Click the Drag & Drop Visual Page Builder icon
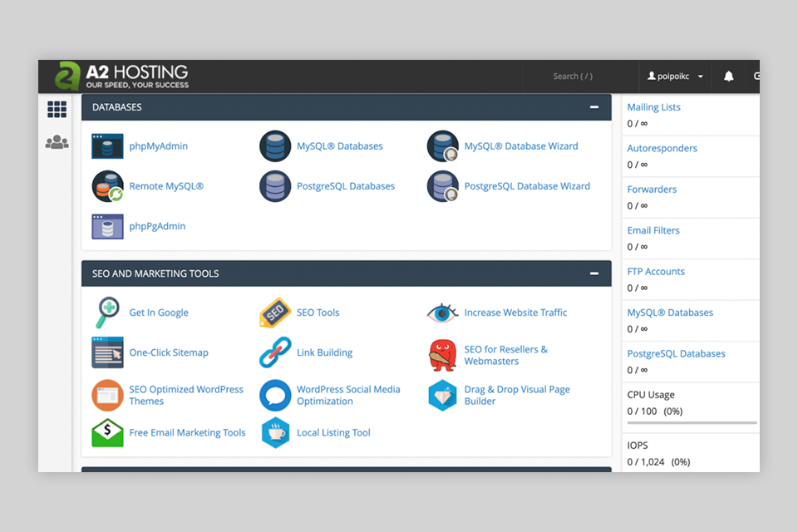 pos(442,395)
